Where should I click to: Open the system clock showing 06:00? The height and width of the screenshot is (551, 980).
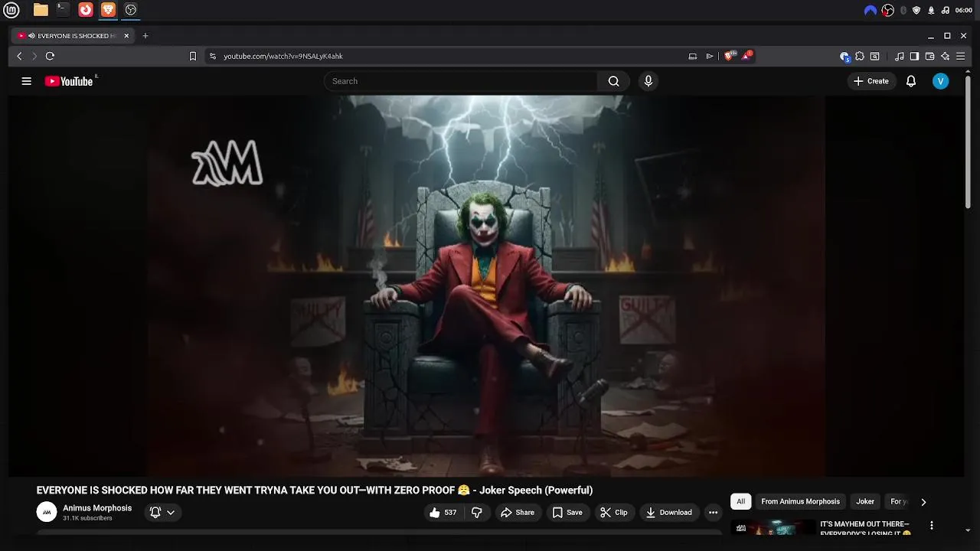964,10
